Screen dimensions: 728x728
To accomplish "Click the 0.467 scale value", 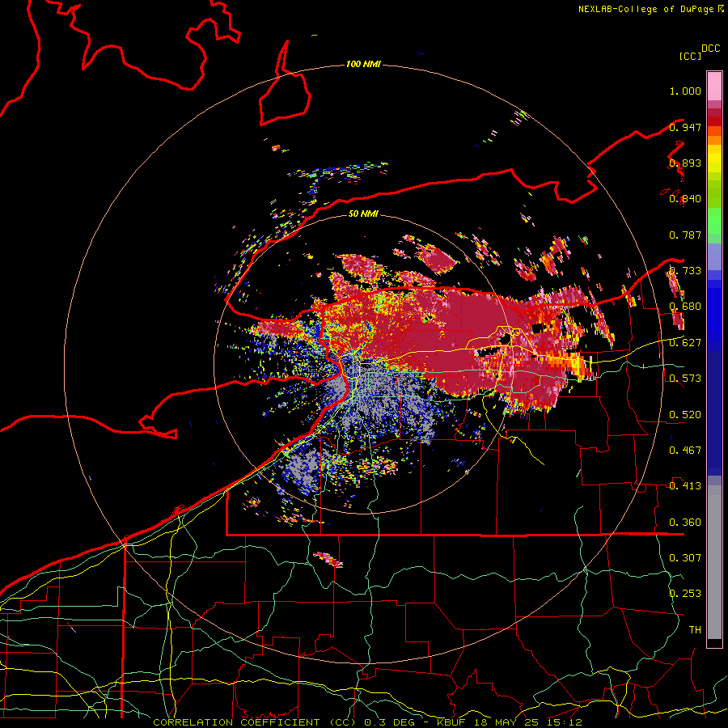I will [685, 451].
